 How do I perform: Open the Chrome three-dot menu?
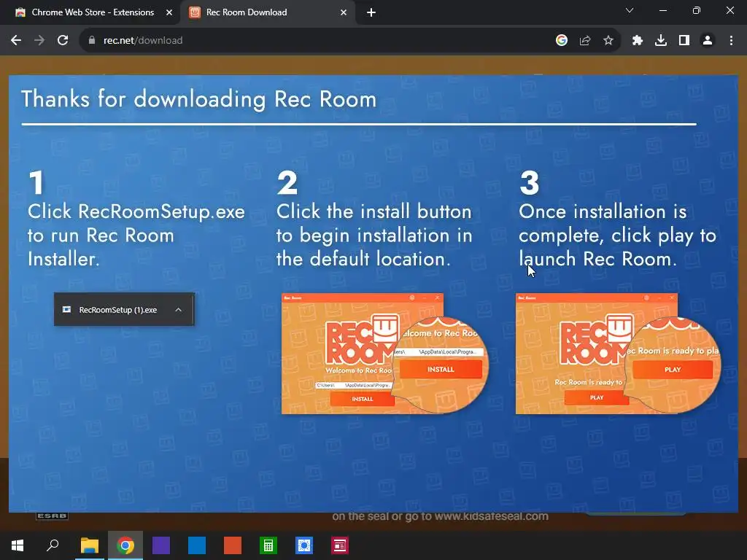pos(731,41)
